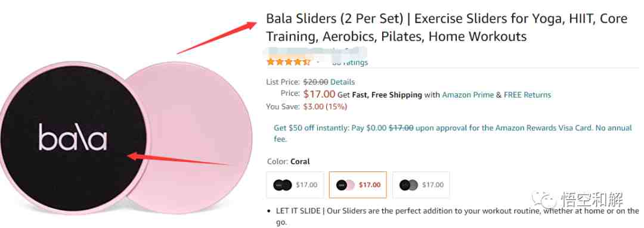This screenshot has height=228, width=644.
Task: Select the Coral black-and-pink color option
Action: [x=358, y=185]
